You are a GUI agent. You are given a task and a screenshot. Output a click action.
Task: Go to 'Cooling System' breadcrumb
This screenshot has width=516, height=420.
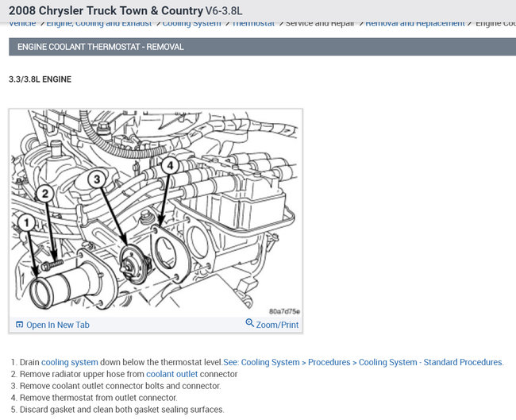click(x=192, y=24)
